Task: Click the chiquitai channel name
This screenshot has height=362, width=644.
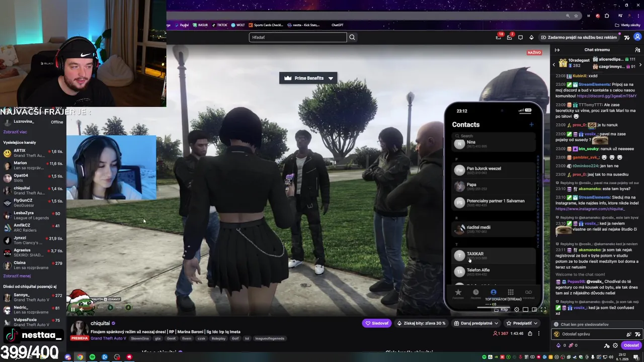Action: (100, 323)
